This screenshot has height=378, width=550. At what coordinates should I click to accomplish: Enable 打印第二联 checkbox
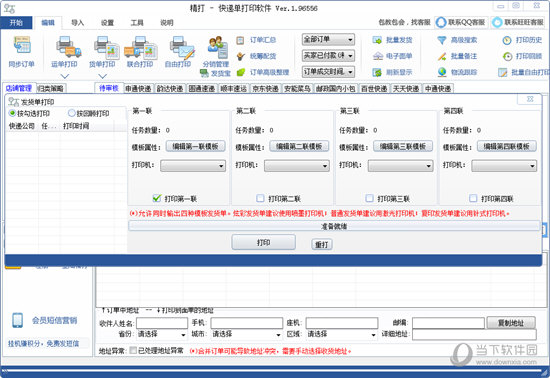point(260,198)
